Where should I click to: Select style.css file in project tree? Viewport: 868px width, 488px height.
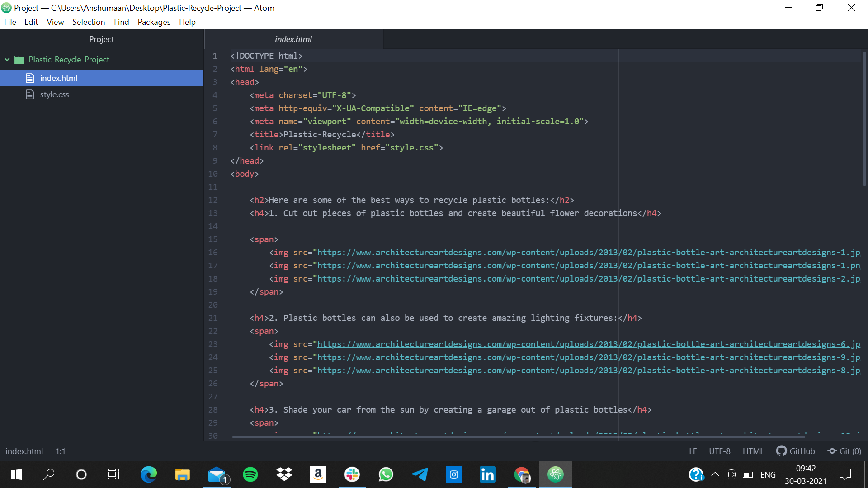[x=54, y=94]
